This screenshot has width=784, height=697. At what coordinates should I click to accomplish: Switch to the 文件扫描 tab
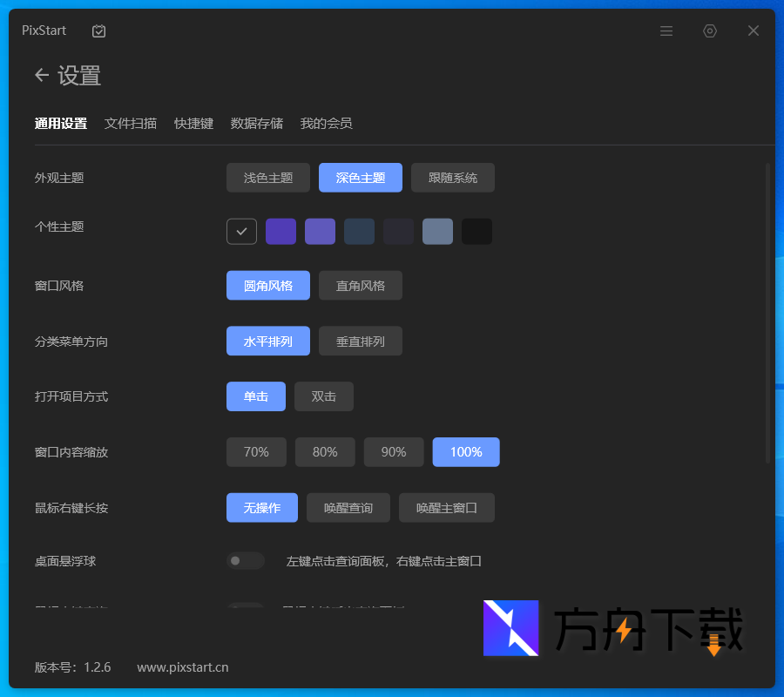pyautogui.click(x=131, y=123)
